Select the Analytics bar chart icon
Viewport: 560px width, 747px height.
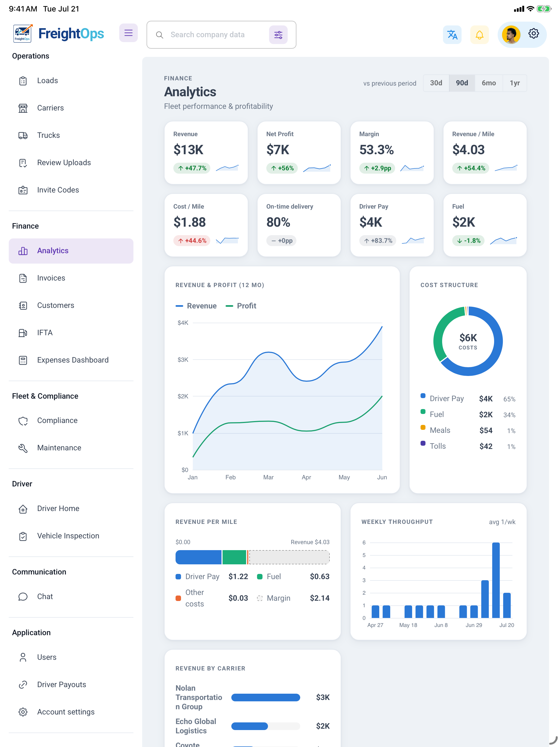tap(23, 251)
